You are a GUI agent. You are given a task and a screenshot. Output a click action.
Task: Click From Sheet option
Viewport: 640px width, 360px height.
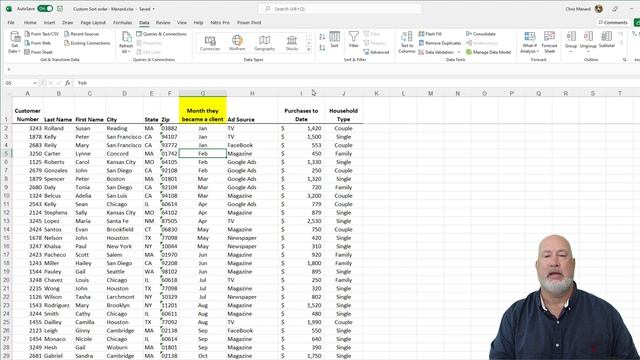(x=38, y=52)
